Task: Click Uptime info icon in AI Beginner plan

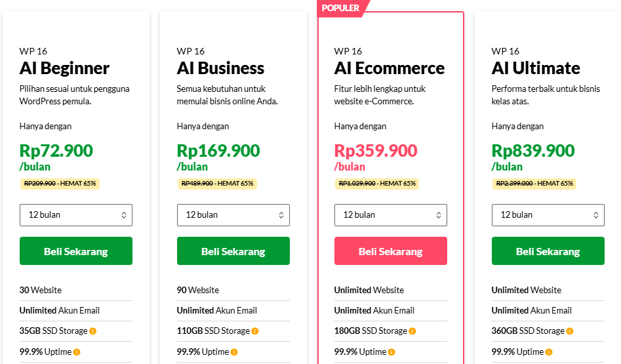Action: tap(77, 352)
